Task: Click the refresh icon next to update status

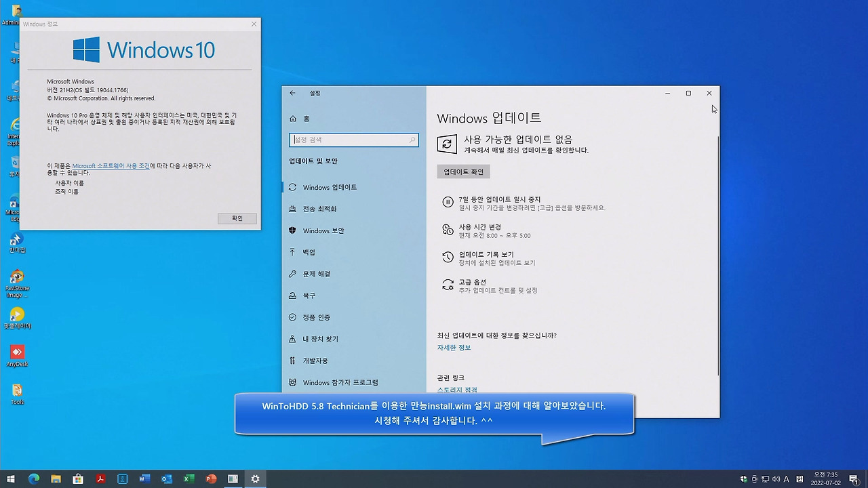Action: pyautogui.click(x=446, y=144)
